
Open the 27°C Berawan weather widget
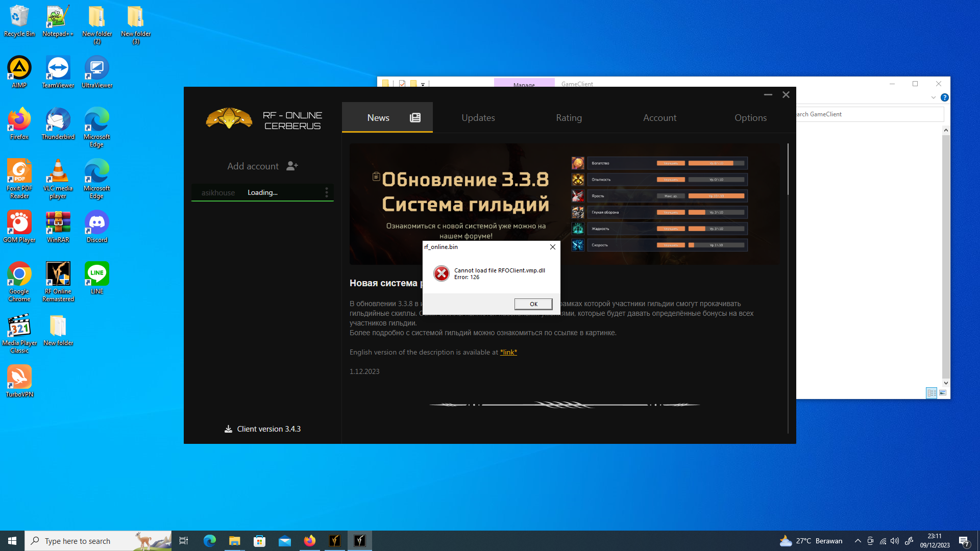click(x=811, y=541)
